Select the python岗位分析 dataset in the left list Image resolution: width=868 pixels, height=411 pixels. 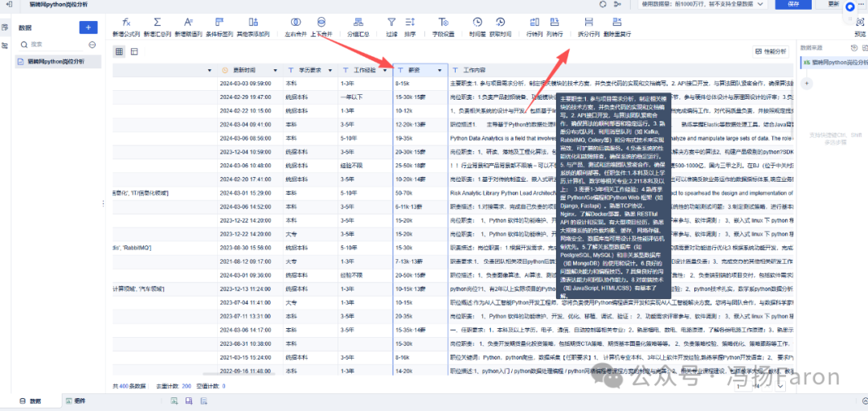click(58, 61)
